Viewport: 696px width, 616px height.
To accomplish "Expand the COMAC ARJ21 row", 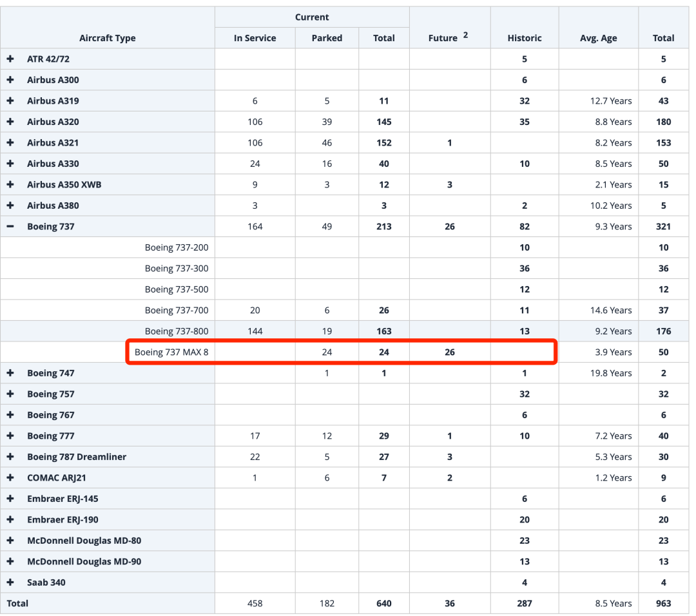I will [10, 477].
